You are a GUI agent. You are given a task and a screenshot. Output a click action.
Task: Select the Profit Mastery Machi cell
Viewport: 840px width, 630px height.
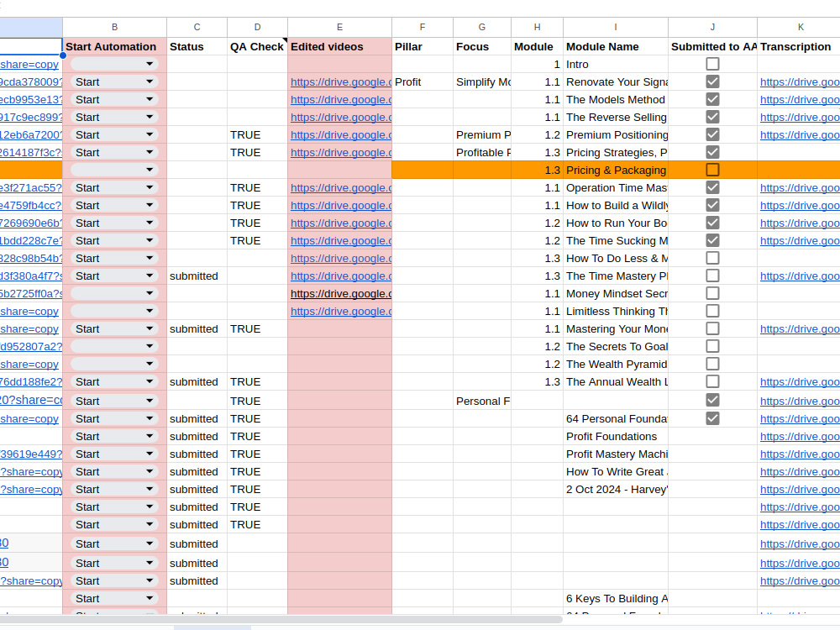[616, 454]
